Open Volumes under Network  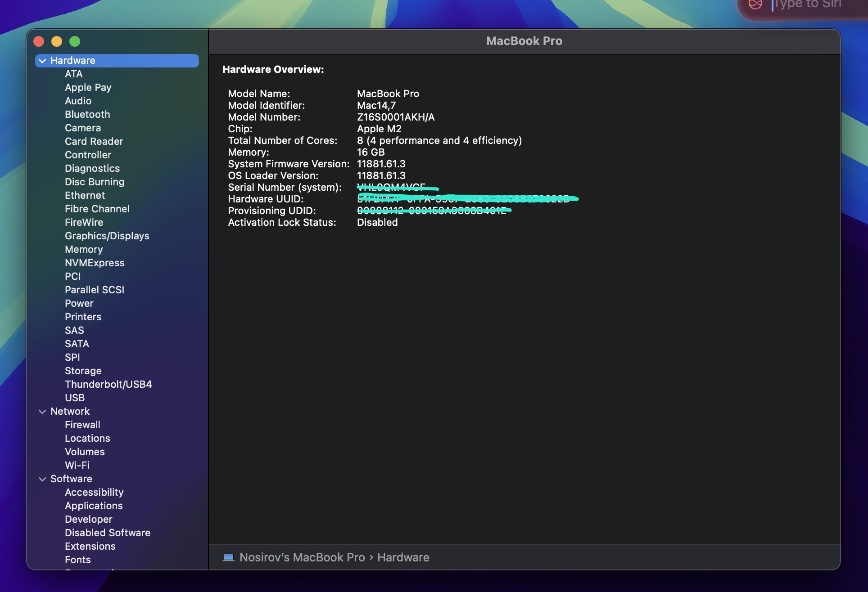pyautogui.click(x=85, y=452)
